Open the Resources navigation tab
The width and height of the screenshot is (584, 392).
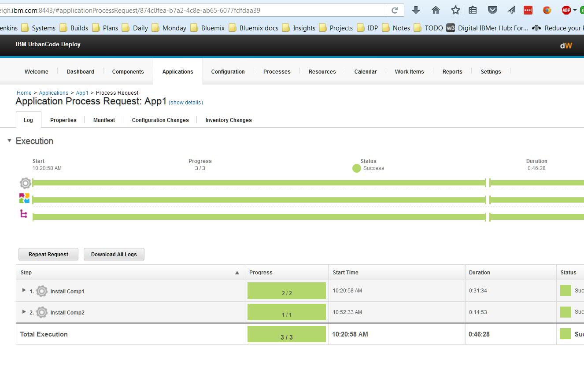[322, 71]
